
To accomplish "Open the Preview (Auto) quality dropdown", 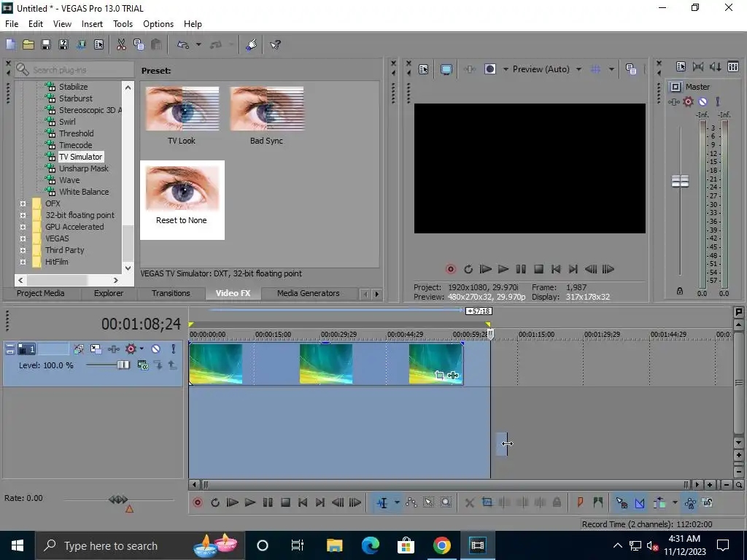I will pos(578,69).
